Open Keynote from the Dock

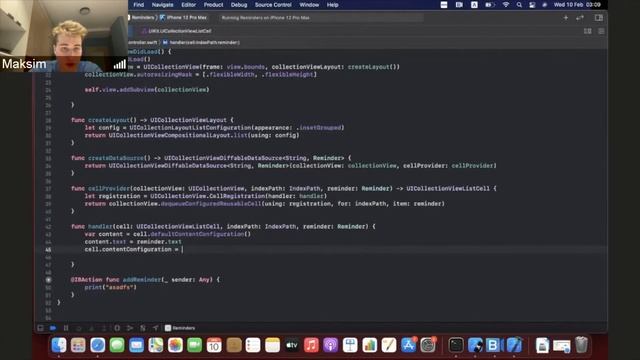pyautogui.click(x=350, y=345)
